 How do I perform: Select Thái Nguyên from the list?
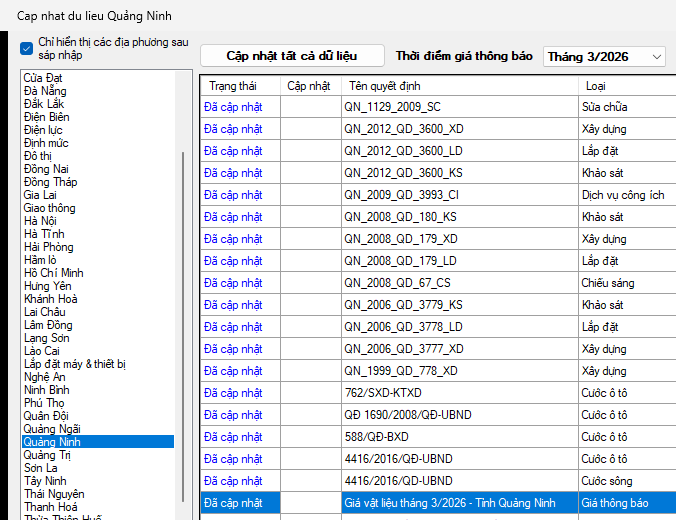[54, 494]
